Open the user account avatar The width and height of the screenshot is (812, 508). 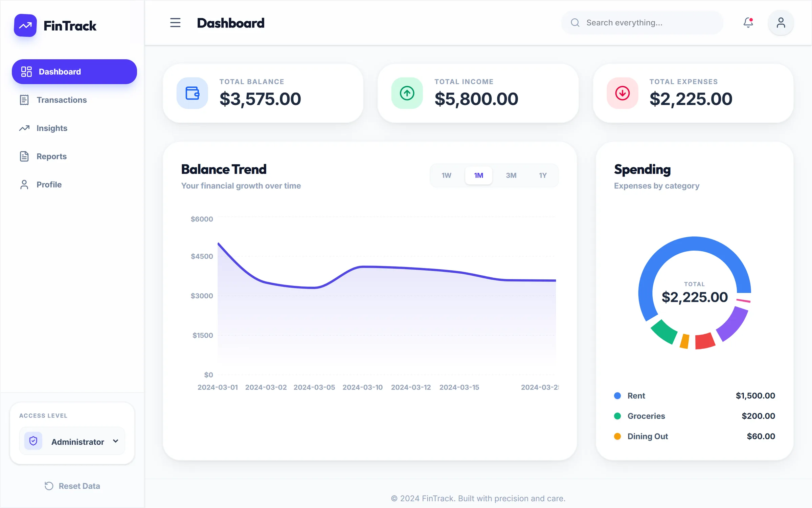pyautogui.click(x=781, y=23)
